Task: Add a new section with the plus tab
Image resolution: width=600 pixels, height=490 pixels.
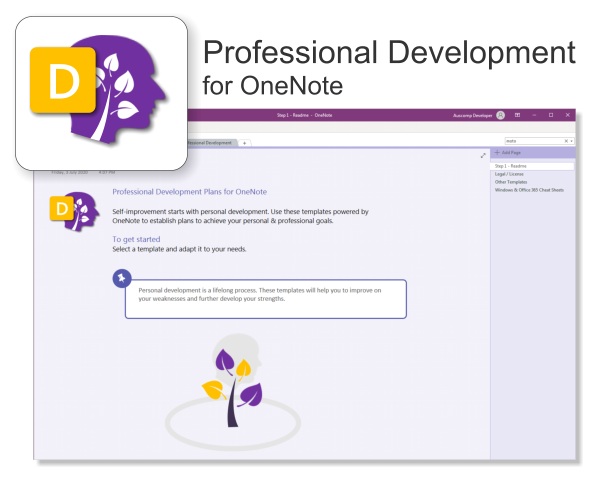Action: pyautogui.click(x=245, y=143)
